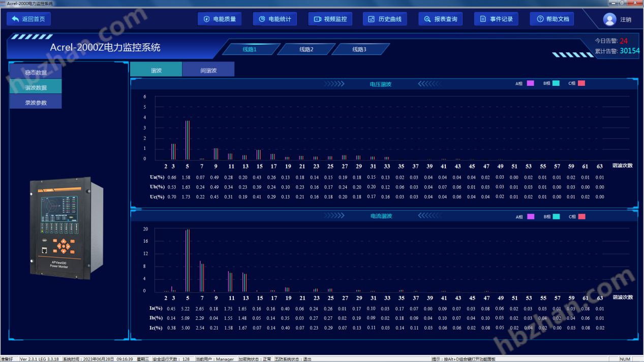The height and width of the screenshot is (362, 644).
Task: Click the 历史曲线 chart icon
Action: (372, 19)
